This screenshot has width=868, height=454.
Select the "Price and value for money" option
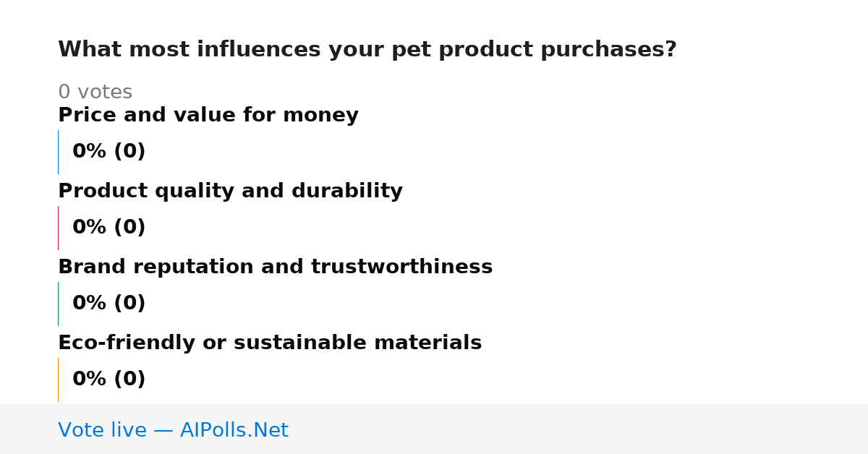point(208,116)
